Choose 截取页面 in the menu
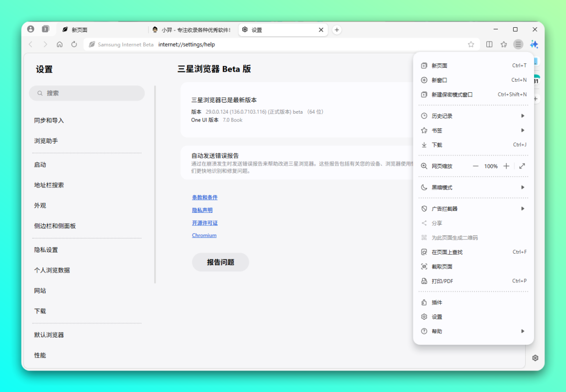The image size is (566, 392). coord(441,267)
